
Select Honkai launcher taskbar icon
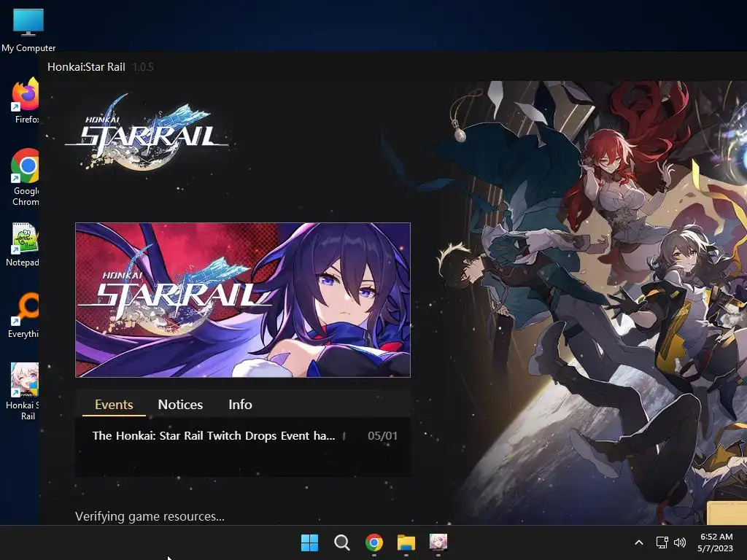pos(438,542)
